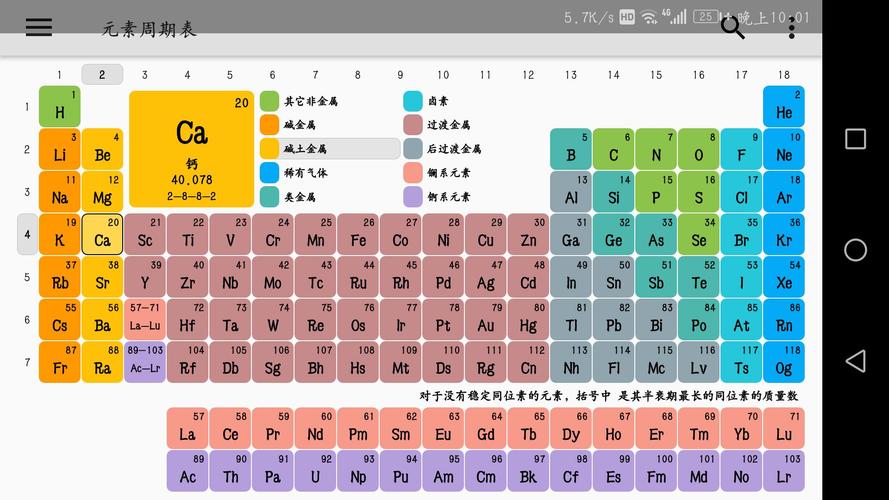Tap the lanthanum La tile
The image size is (889, 500).
coord(187,428)
